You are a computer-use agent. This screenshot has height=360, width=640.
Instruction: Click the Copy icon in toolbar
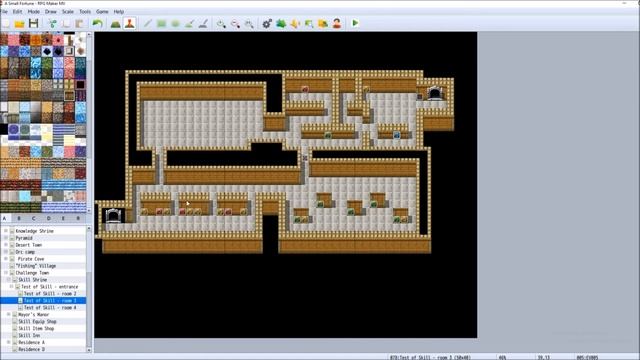(x=66, y=23)
